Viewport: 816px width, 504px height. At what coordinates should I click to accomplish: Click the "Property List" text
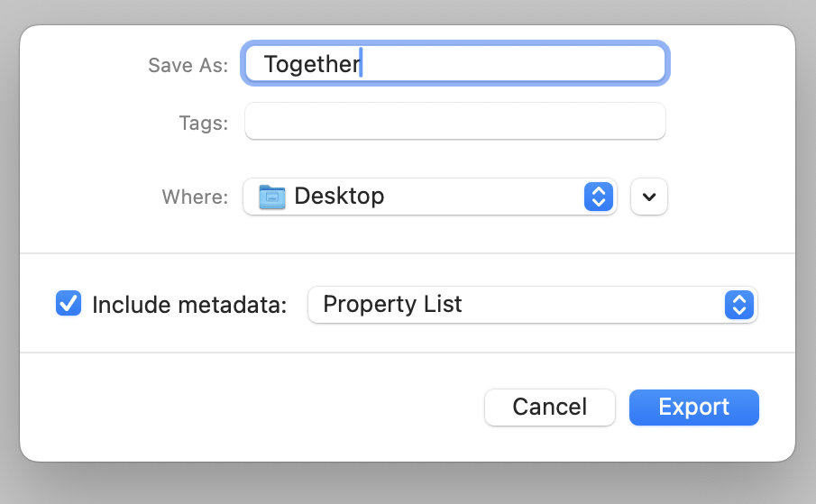pyautogui.click(x=392, y=305)
